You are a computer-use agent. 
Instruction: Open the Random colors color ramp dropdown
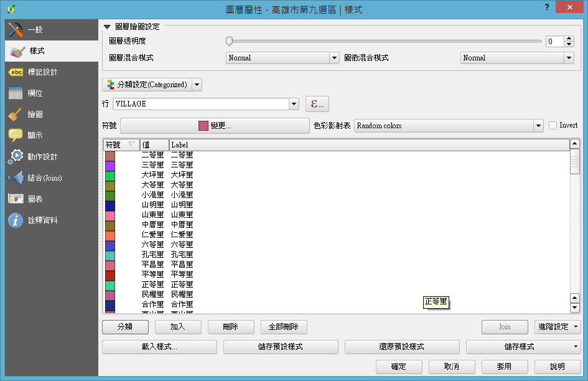[538, 126]
